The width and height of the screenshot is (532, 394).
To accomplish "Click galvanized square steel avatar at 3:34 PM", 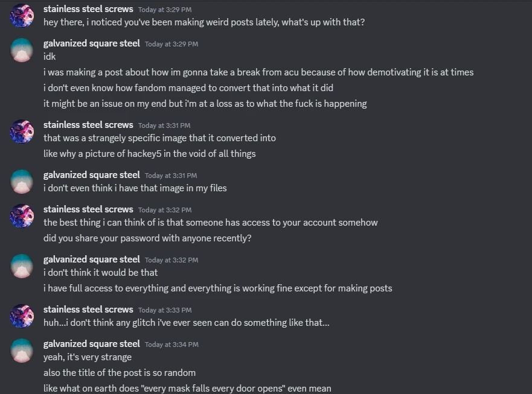I will (x=22, y=350).
